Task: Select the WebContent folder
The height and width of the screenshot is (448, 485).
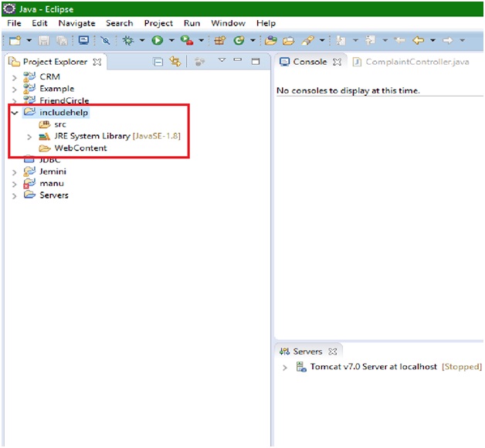Action: coord(80,148)
